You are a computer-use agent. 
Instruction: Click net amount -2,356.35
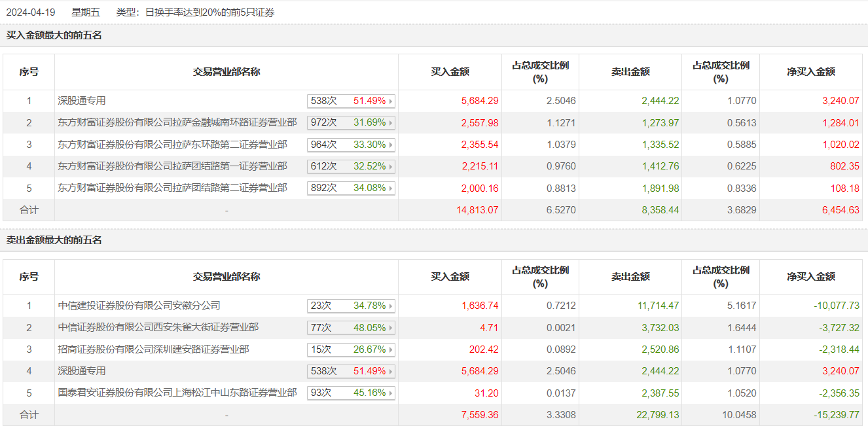[839, 393]
